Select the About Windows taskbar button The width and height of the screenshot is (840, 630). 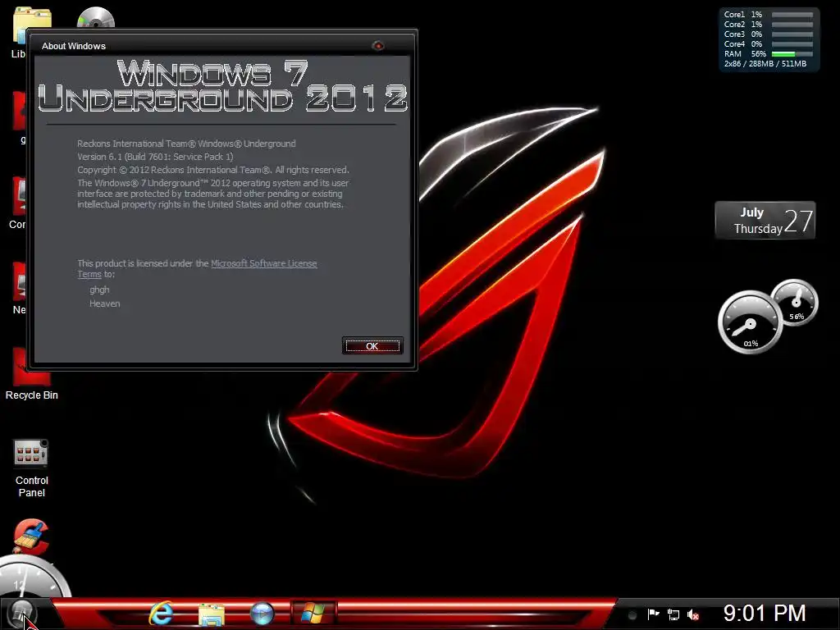(x=313, y=612)
